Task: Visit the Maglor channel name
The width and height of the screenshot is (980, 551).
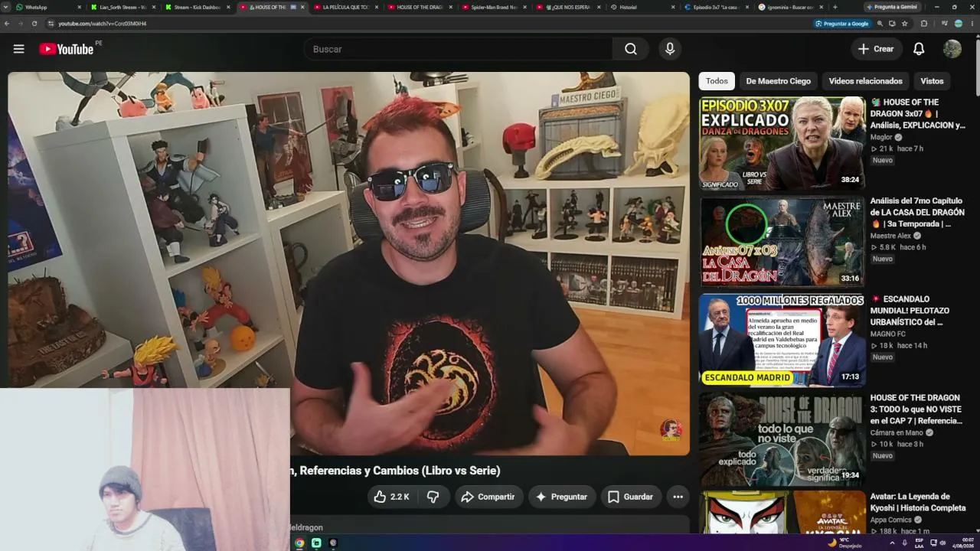Action: click(x=881, y=138)
